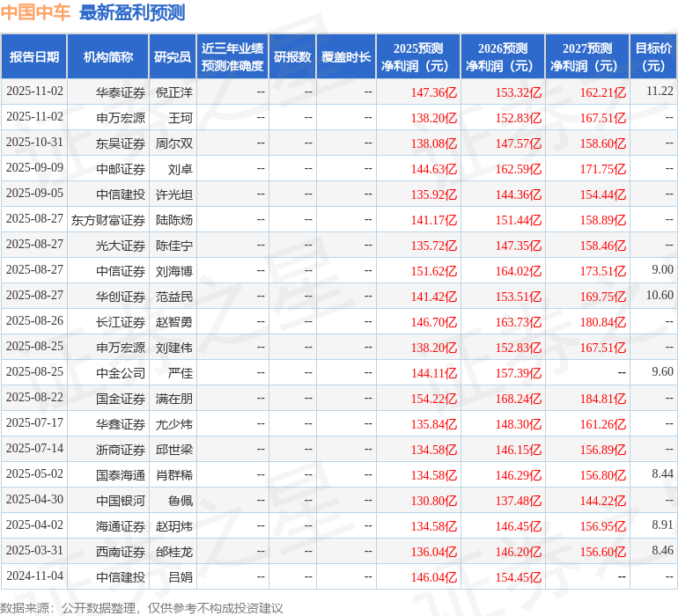Select 中邮证券 in the institution column
Viewport: 678px width, 616px height.
[x=121, y=168]
